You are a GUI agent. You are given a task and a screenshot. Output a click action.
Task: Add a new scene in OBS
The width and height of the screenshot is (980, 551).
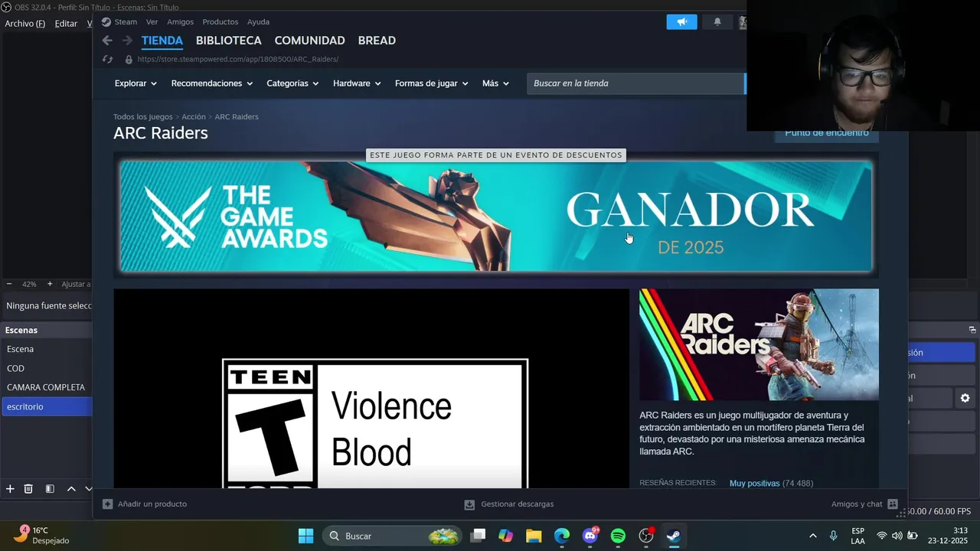10,489
